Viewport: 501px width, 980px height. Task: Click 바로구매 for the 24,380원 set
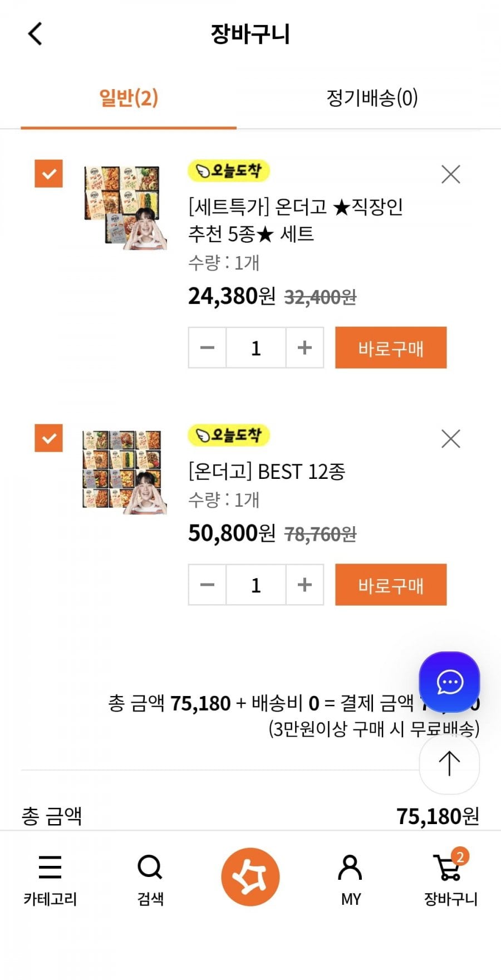(391, 348)
